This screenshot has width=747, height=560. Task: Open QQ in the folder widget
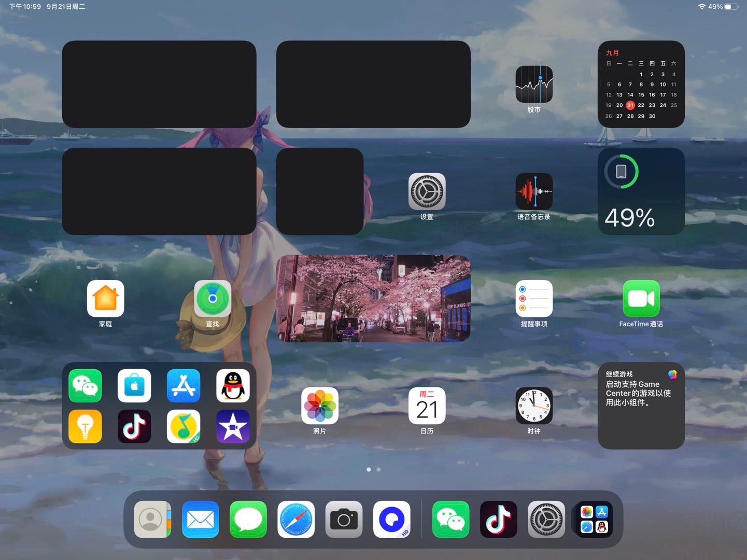pyautogui.click(x=233, y=386)
